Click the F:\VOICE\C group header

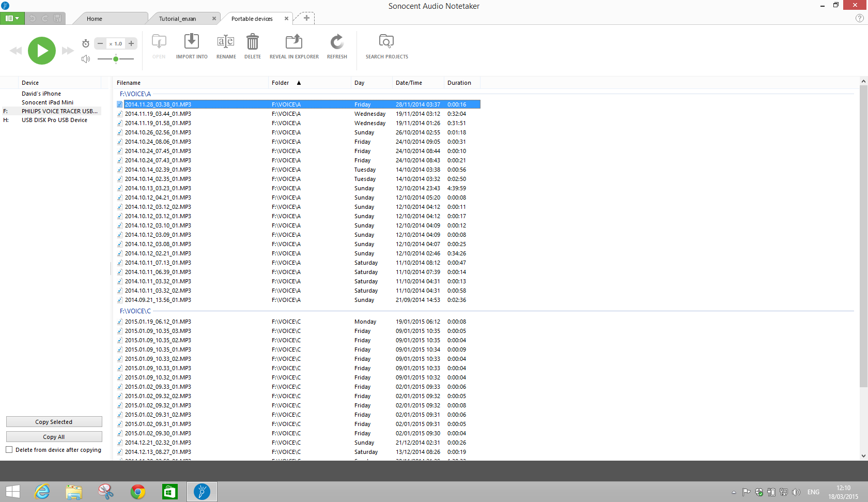pyautogui.click(x=135, y=311)
